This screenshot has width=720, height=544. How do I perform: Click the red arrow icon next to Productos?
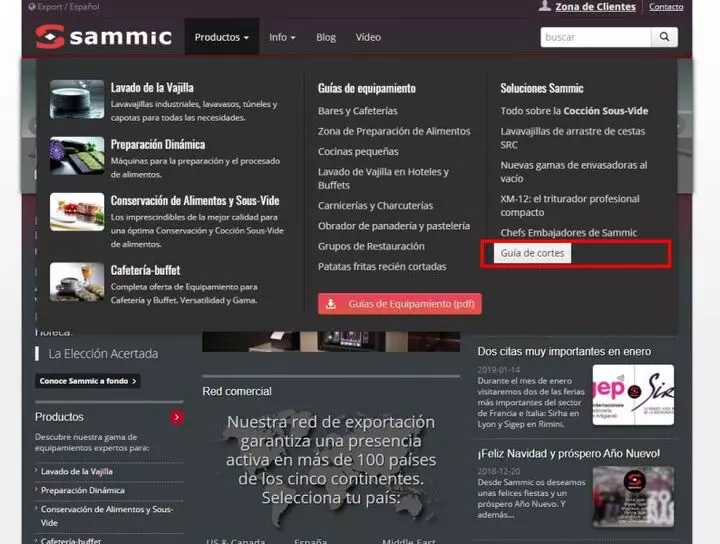[177, 417]
